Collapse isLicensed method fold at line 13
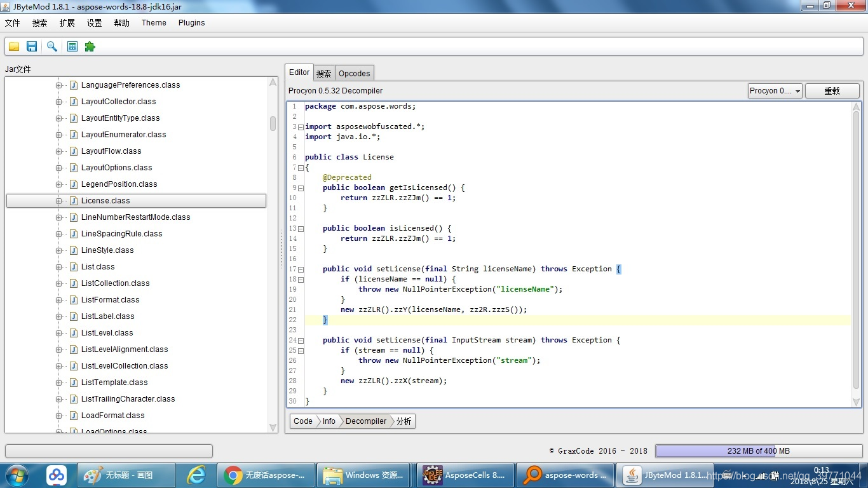 [x=301, y=229]
